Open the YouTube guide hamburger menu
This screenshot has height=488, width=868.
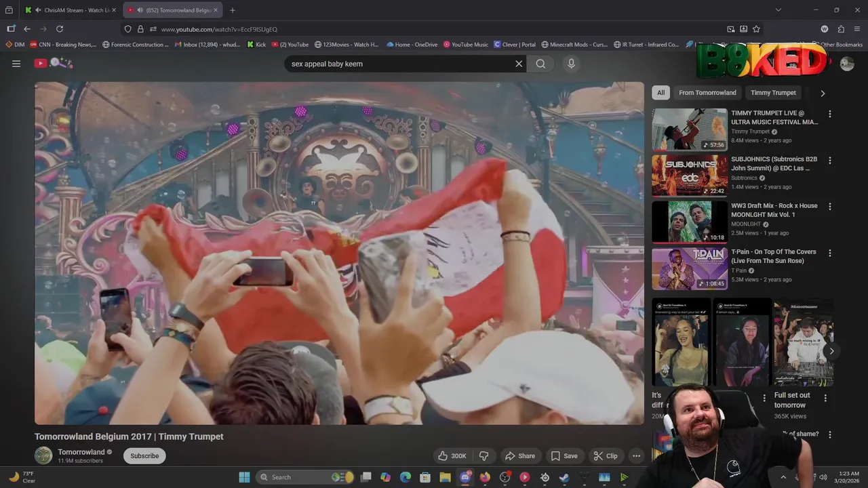pyautogui.click(x=16, y=64)
